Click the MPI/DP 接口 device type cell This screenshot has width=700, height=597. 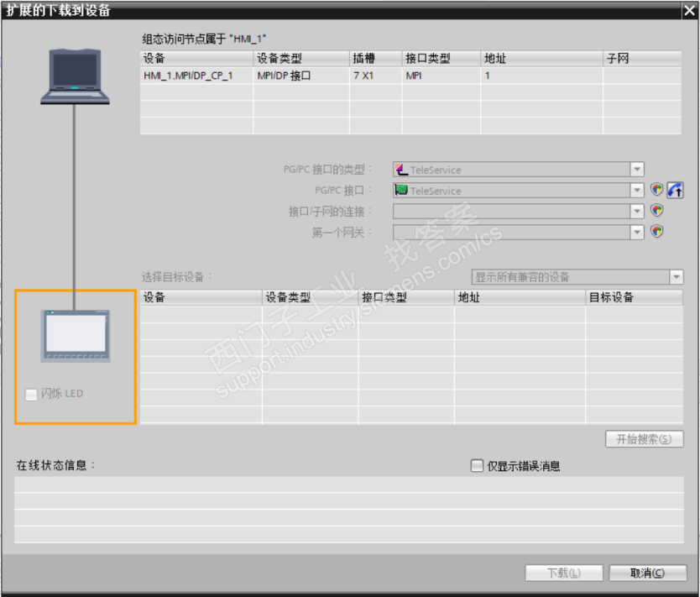coord(301,76)
